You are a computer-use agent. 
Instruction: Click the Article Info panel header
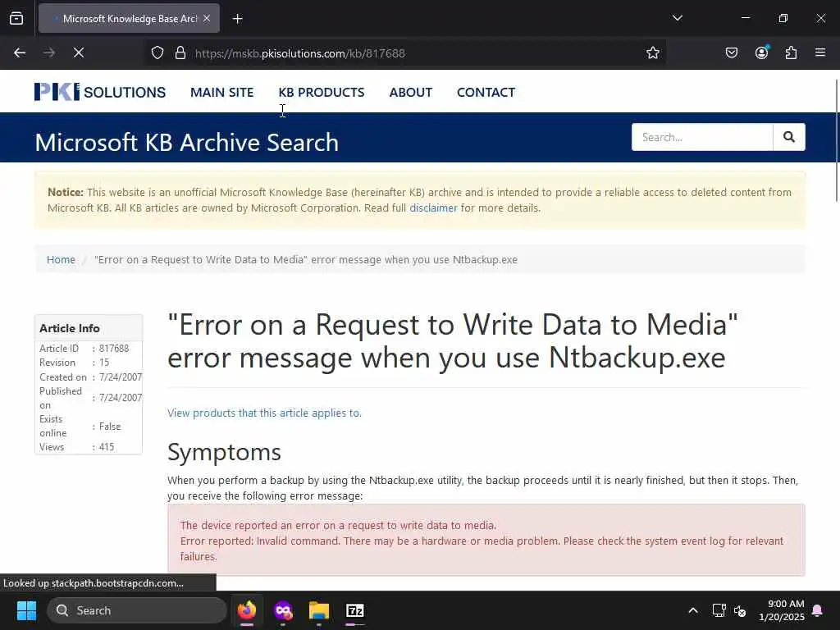pyautogui.click(x=89, y=328)
